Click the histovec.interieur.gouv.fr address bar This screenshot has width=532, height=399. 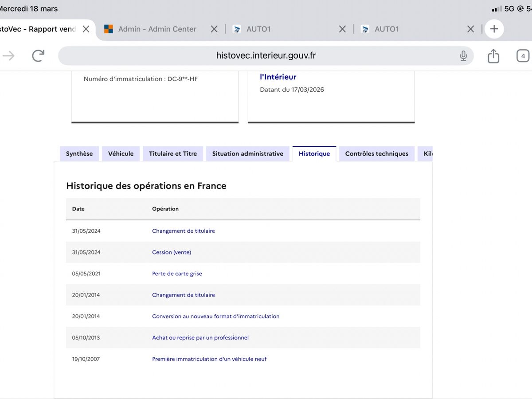pos(266,56)
